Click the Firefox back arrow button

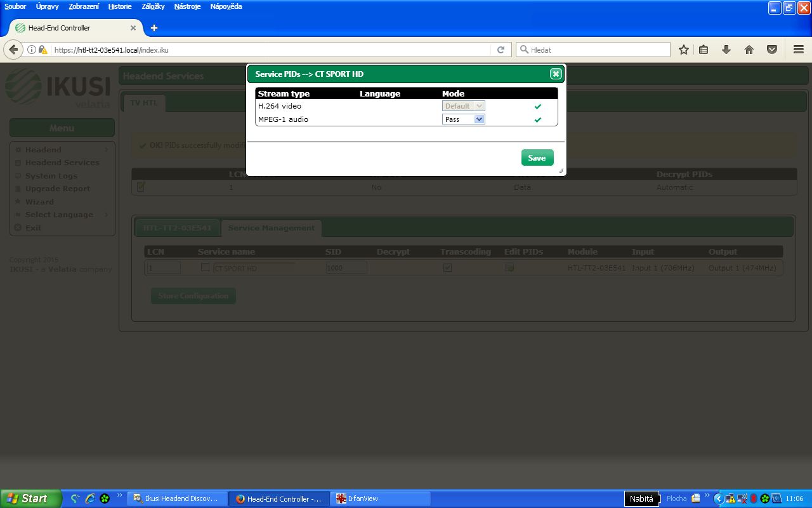(x=13, y=50)
